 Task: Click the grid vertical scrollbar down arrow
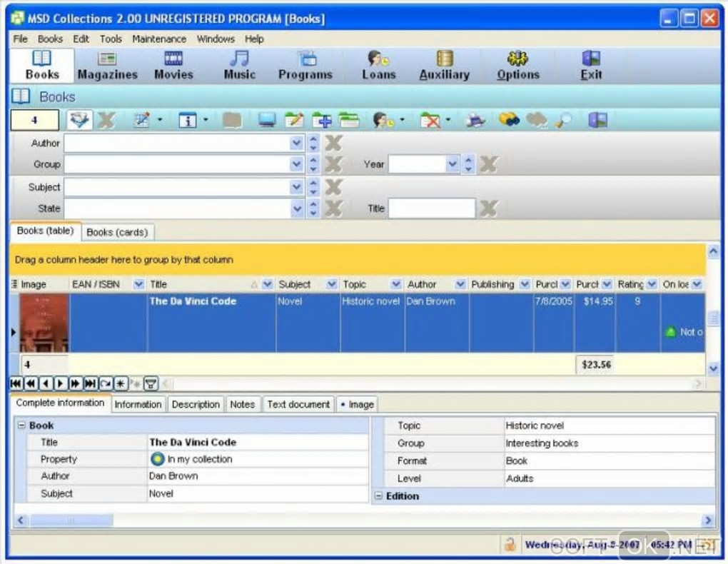coord(714,368)
